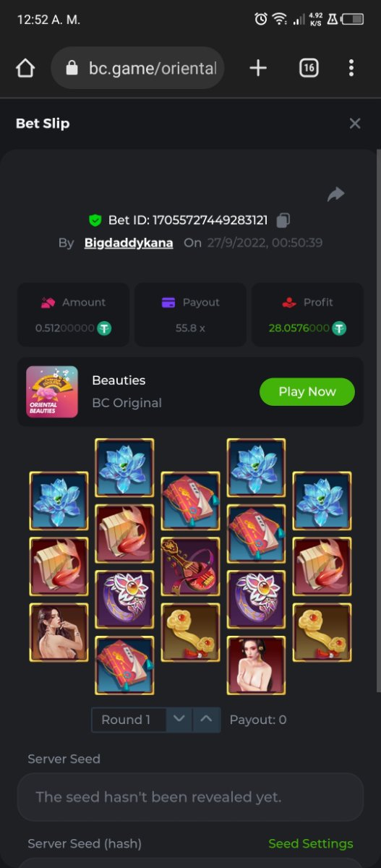Share this bet slip with arrow icon
381x868 pixels.
pyautogui.click(x=335, y=194)
